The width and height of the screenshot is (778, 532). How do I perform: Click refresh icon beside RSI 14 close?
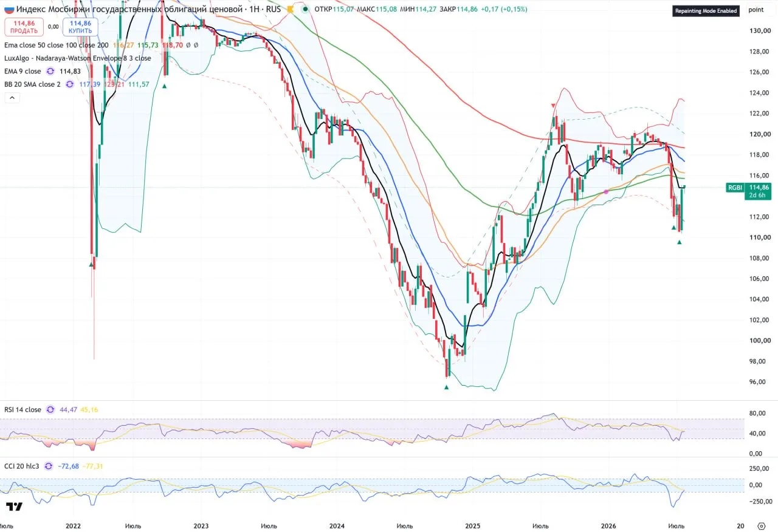coord(50,410)
